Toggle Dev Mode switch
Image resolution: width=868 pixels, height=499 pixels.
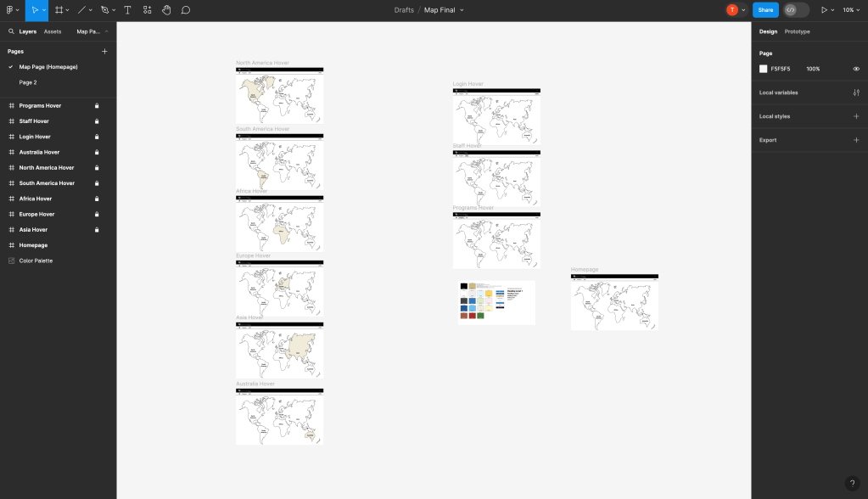point(795,10)
